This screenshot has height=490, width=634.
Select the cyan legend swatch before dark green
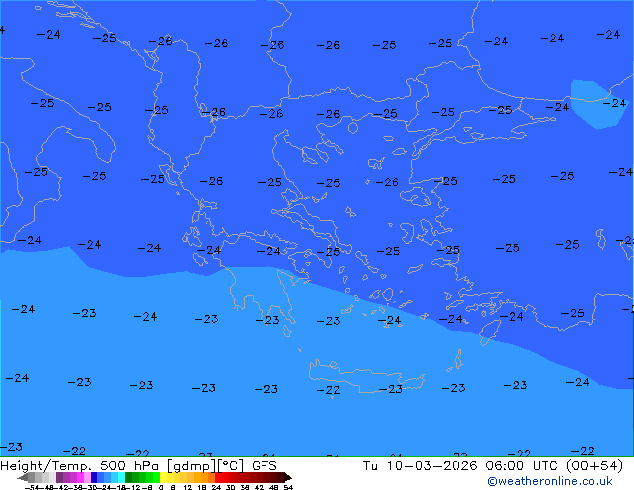[x=122, y=477]
